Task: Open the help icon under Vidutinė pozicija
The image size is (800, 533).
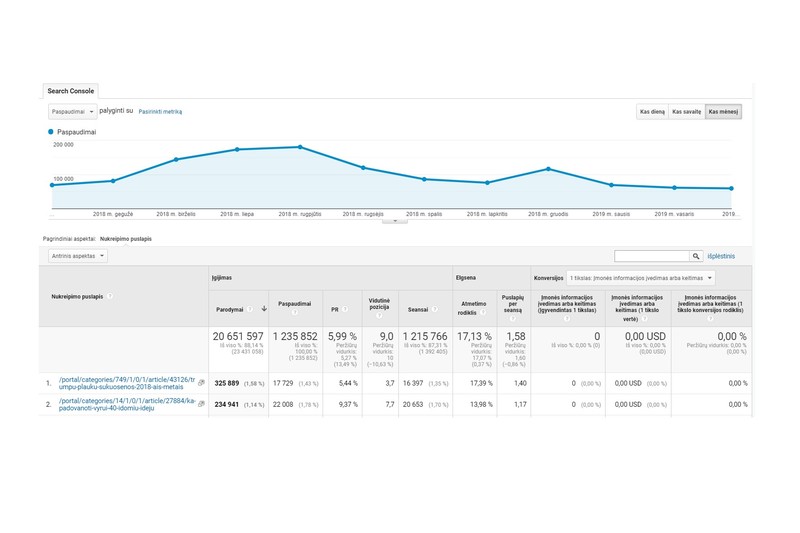Action: click(x=379, y=316)
